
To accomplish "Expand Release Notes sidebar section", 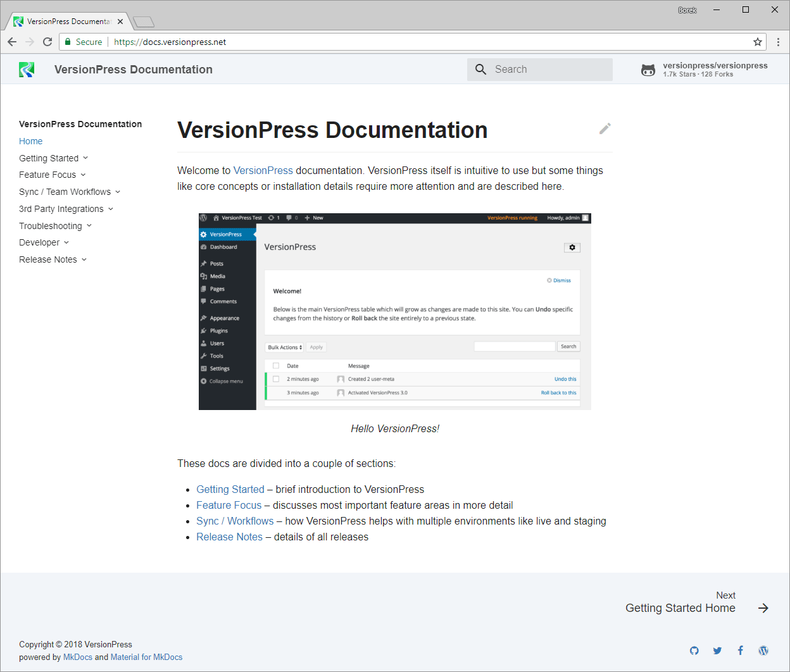I will point(53,259).
